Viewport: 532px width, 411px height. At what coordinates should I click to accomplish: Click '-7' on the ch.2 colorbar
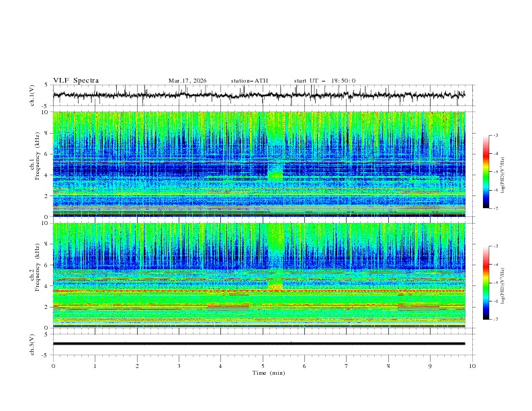tap(495, 319)
